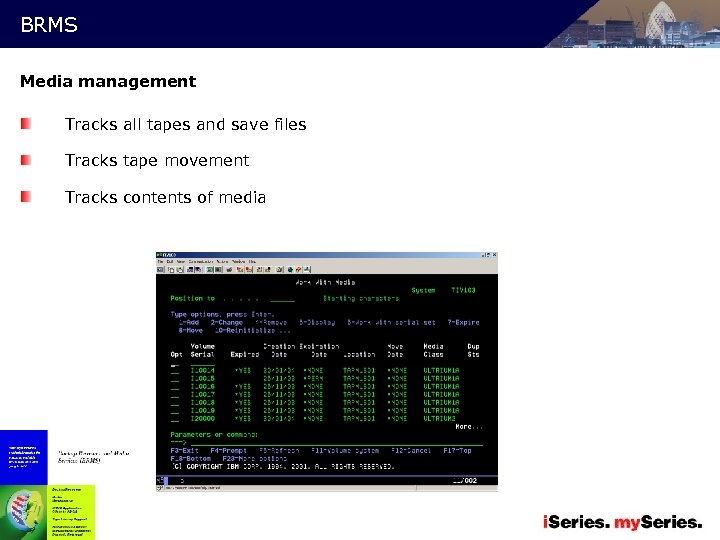
Task: Click the Color mapping toolbar icon
Action: 218,270
